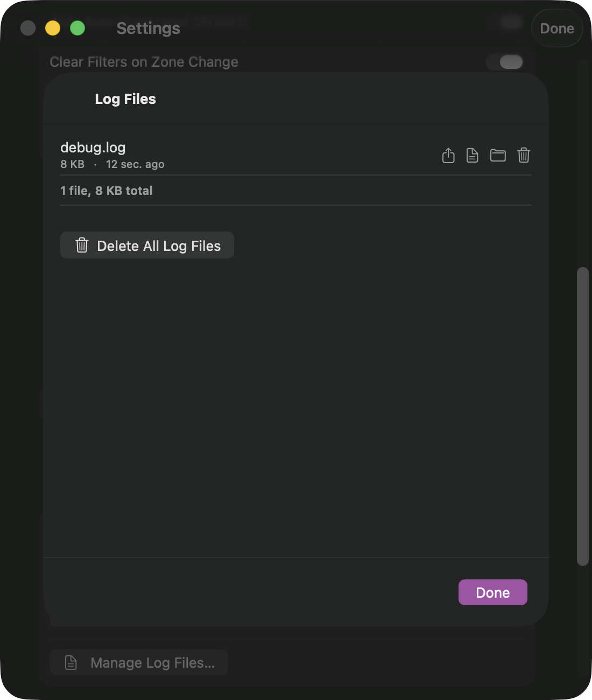Click trash icon inside Delete All Log Files button
Viewport: 592px width, 700px height.
click(x=81, y=245)
